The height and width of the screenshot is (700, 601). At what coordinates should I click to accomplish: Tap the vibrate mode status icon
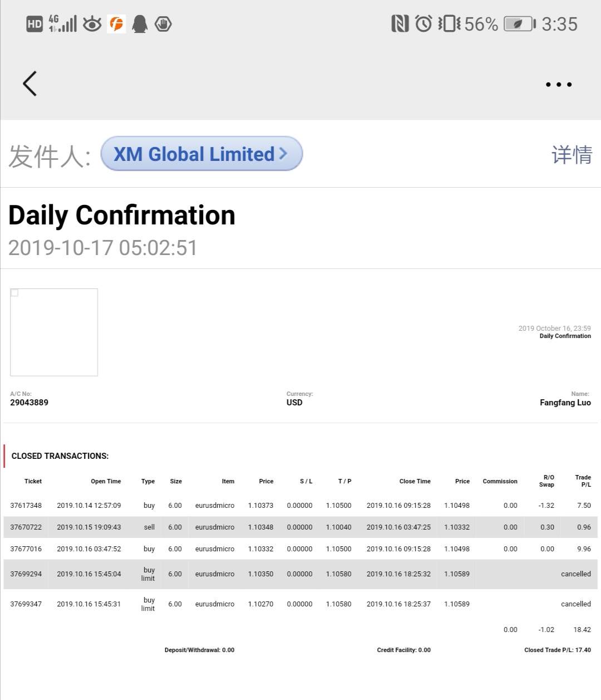(x=449, y=24)
